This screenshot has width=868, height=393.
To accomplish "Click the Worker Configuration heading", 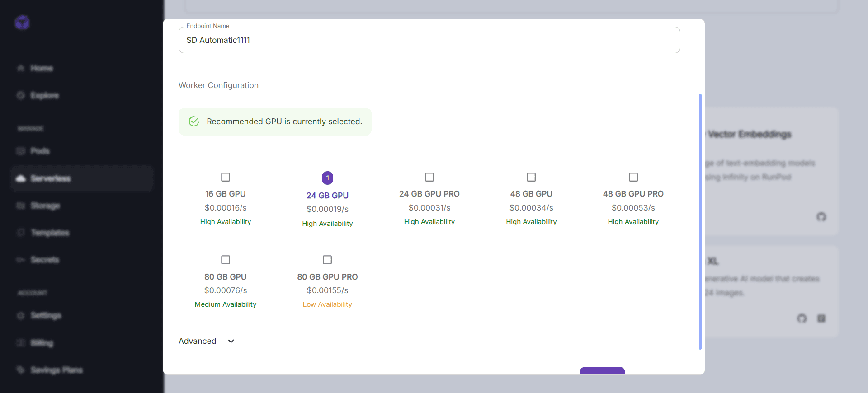I will point(218,85).
